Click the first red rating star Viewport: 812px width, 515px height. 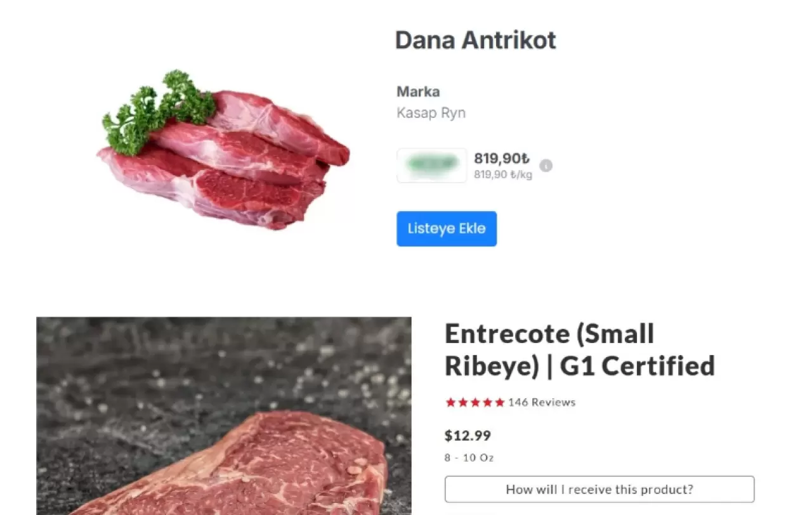pos(450,402)
